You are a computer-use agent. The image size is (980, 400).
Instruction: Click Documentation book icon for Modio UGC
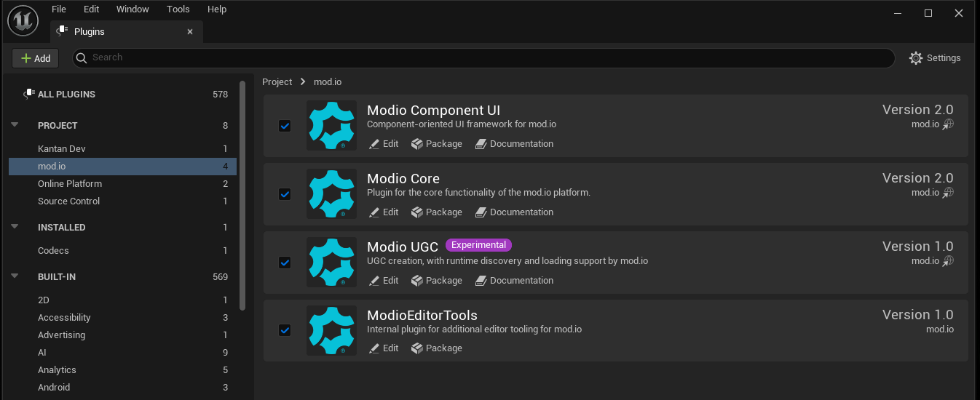coord(481,281)
